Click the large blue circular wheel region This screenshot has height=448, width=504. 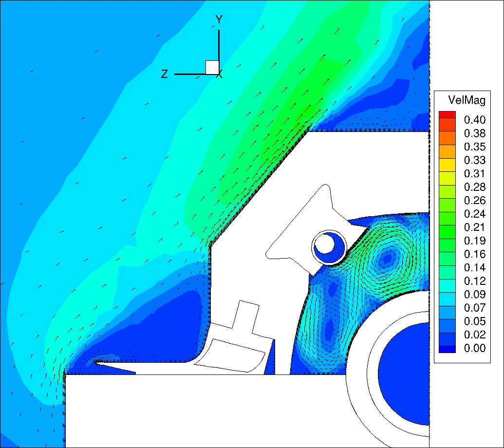pyautogui.click(x=404, y=374)
